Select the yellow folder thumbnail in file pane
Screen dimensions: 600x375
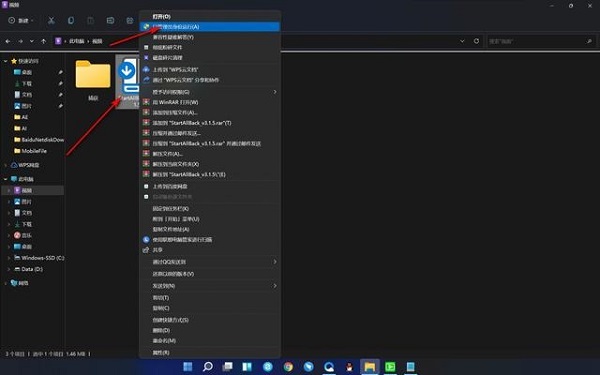tap(93, 74)
